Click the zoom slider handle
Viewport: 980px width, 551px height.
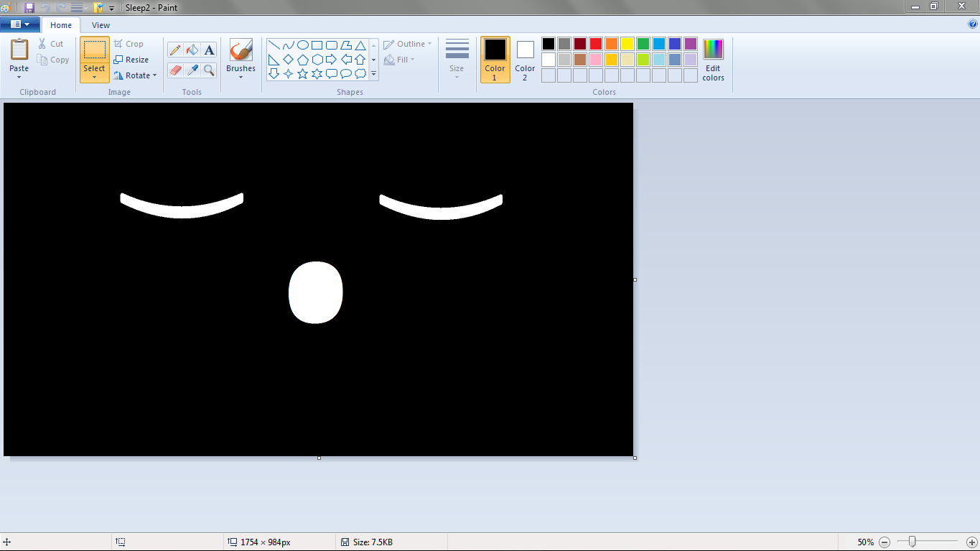[x=912, y=542]
